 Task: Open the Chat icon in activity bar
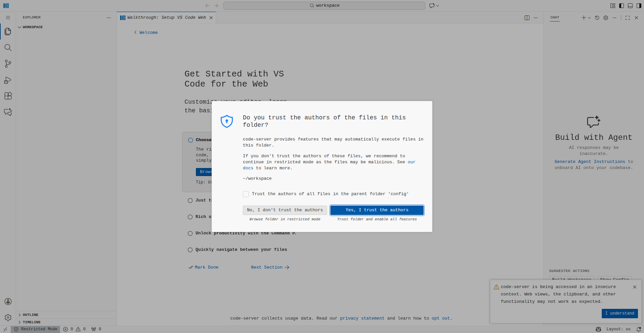[8, 112]
